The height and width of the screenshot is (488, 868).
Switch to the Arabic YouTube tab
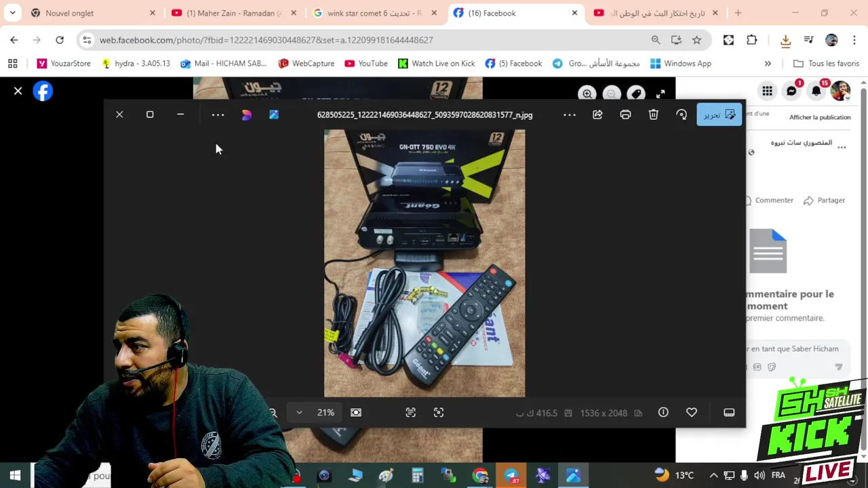point(656,13)
